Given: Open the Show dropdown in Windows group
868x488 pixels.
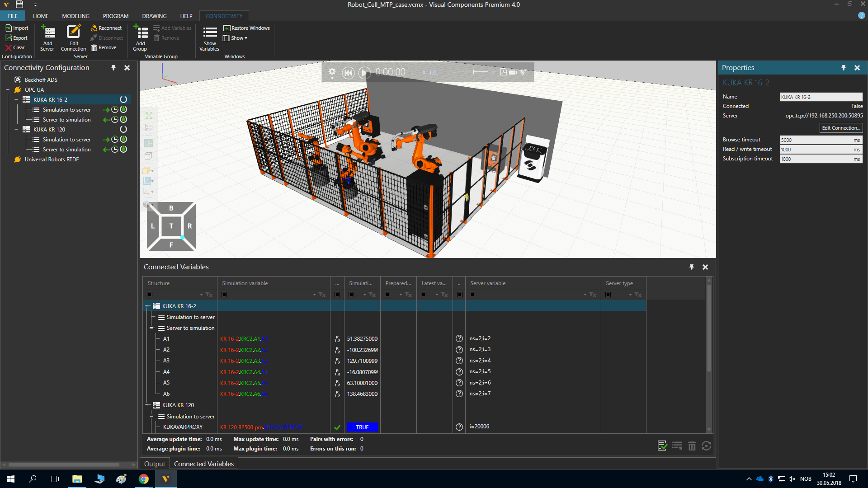Looking at the screenshot, I should (x=236, y=38).
